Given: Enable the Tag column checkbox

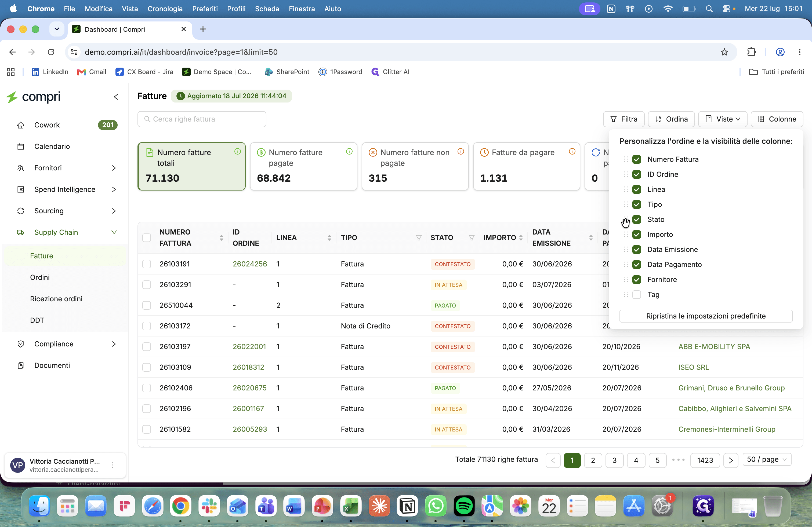Looking at the screenshot, I should click(636, 295).
